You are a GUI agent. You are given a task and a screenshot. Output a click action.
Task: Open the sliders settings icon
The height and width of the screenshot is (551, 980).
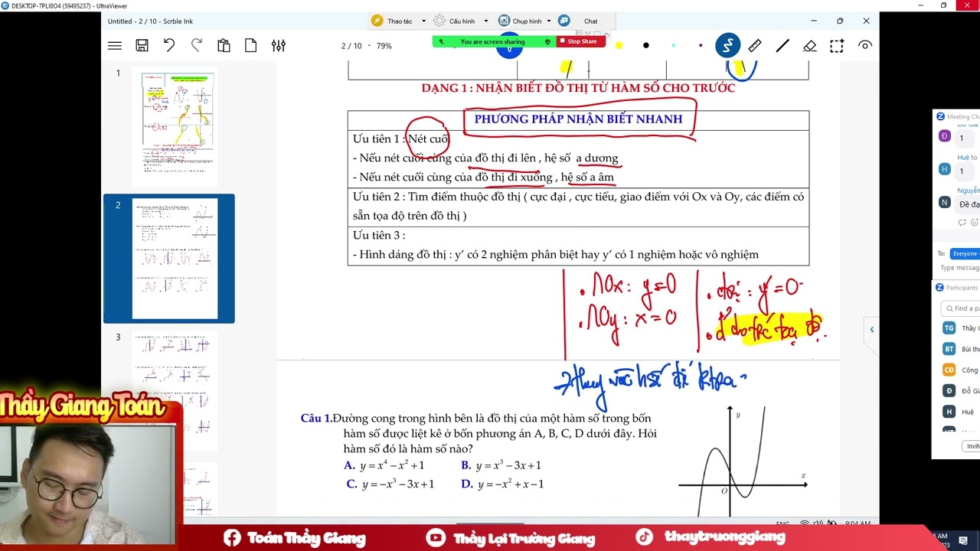[x=279, y=46]
